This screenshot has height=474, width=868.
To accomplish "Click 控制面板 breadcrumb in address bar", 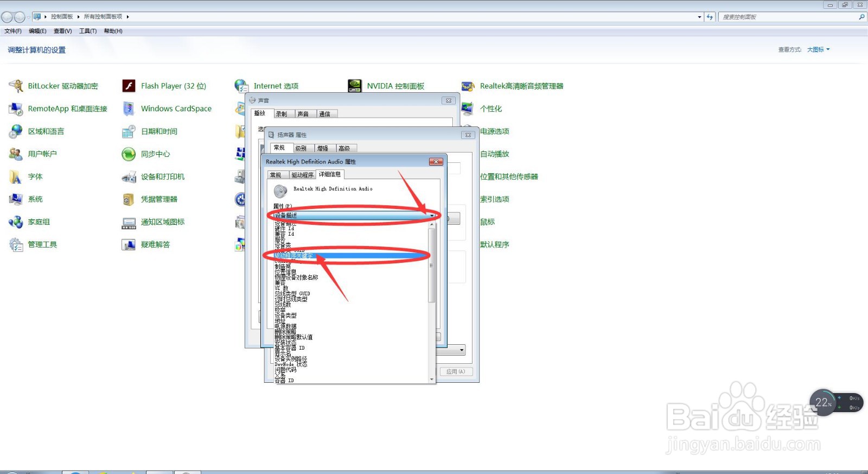I will [62, 17].
